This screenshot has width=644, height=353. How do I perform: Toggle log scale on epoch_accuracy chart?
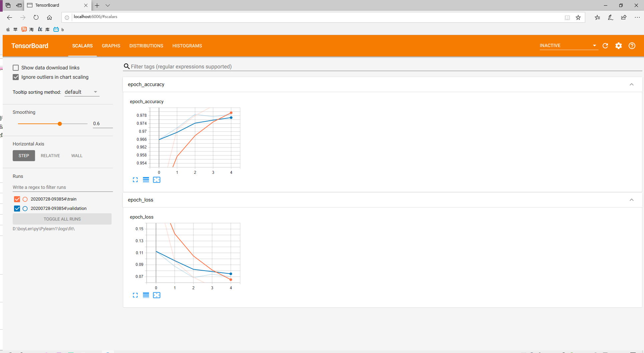click(x=146, y=180)
